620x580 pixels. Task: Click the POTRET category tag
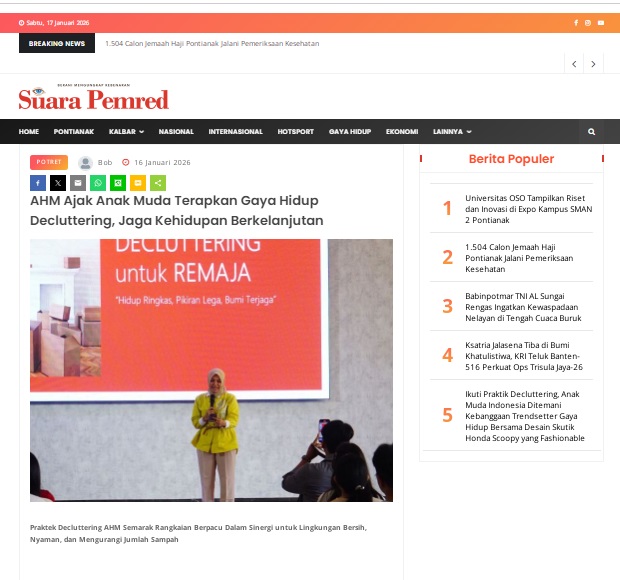point(48,162)
